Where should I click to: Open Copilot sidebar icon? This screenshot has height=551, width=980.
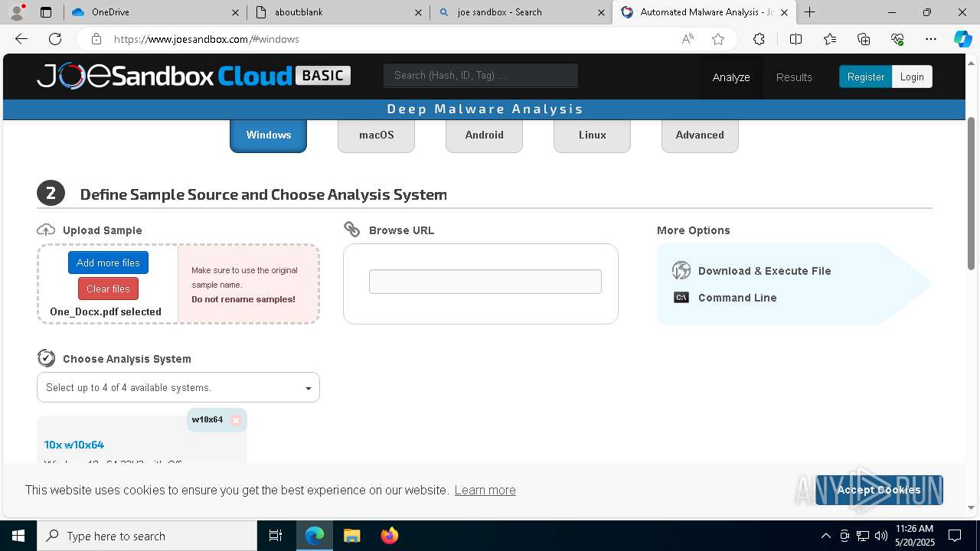coord(962,39)
